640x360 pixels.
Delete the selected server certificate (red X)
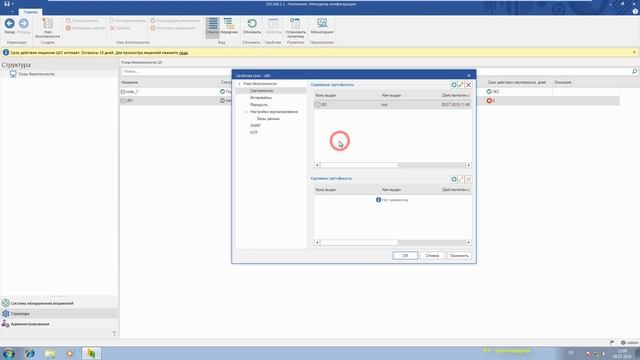[469, 85]
